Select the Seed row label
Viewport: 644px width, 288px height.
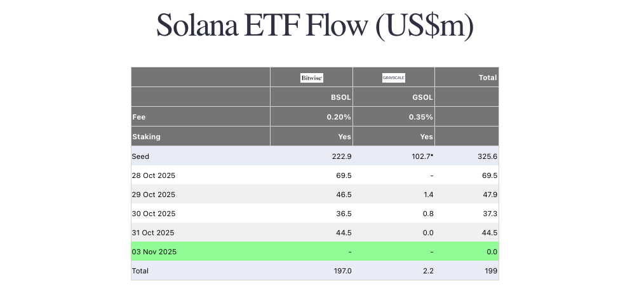(x=140, y=156)
